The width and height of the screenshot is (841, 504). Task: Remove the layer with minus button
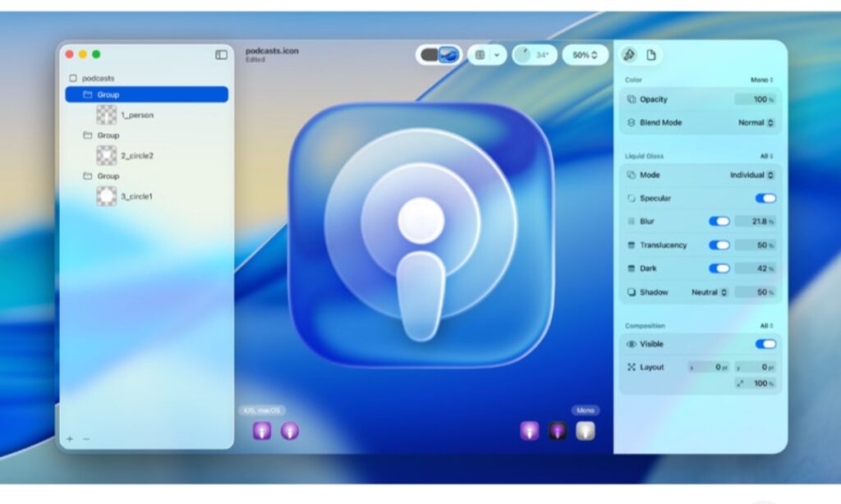coord(86,438)
